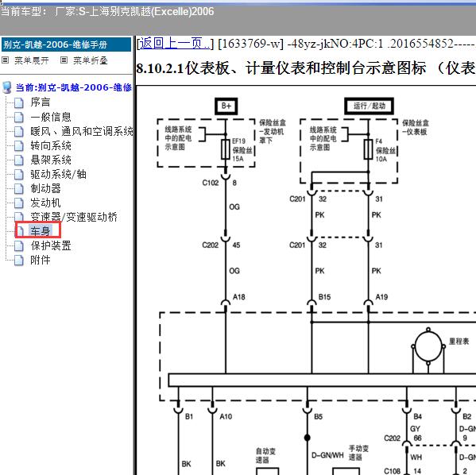Click the page icon next to 附件
The width and height of the screenshot is (476, 475).
coord(19,260)
